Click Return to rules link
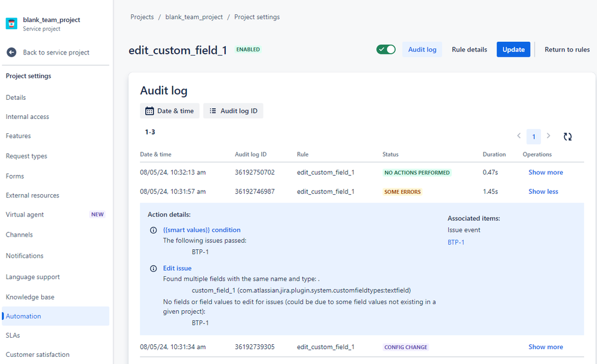The width and height of the screenshot is (597, 364). 567,50
